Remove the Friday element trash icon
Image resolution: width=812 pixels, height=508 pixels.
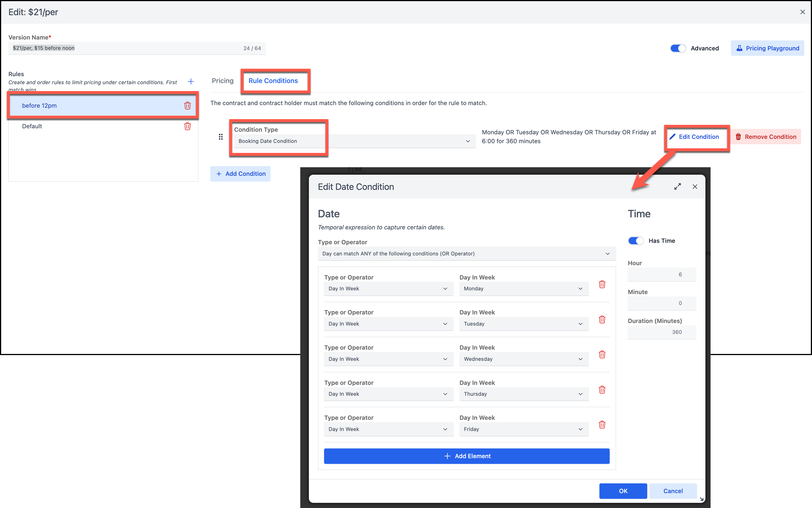pos(602,425)
